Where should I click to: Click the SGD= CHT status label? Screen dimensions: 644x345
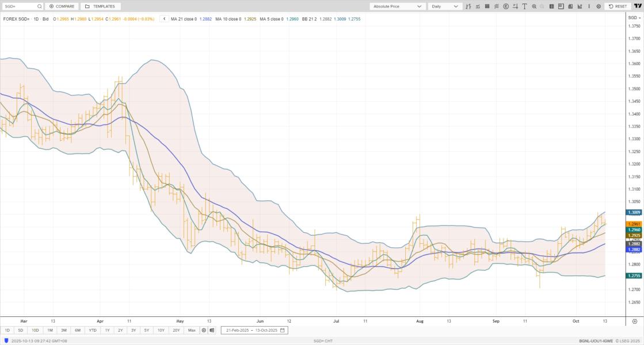[323, 341]
